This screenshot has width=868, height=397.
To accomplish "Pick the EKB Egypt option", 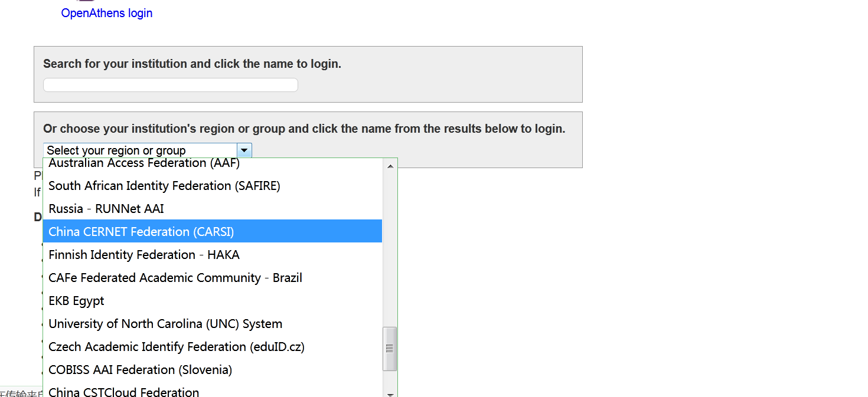I will pyautogui.click(x=77, y=301).
